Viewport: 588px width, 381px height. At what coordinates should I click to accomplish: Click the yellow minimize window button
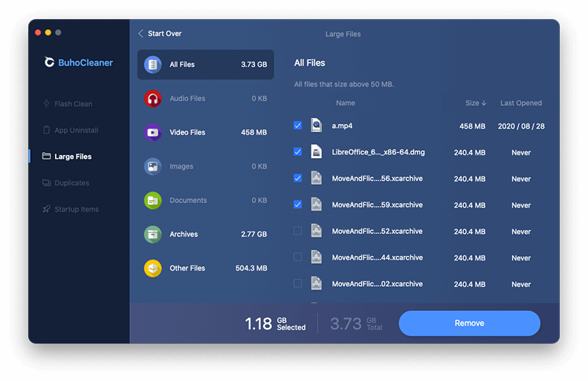click(x=48, y=32)
